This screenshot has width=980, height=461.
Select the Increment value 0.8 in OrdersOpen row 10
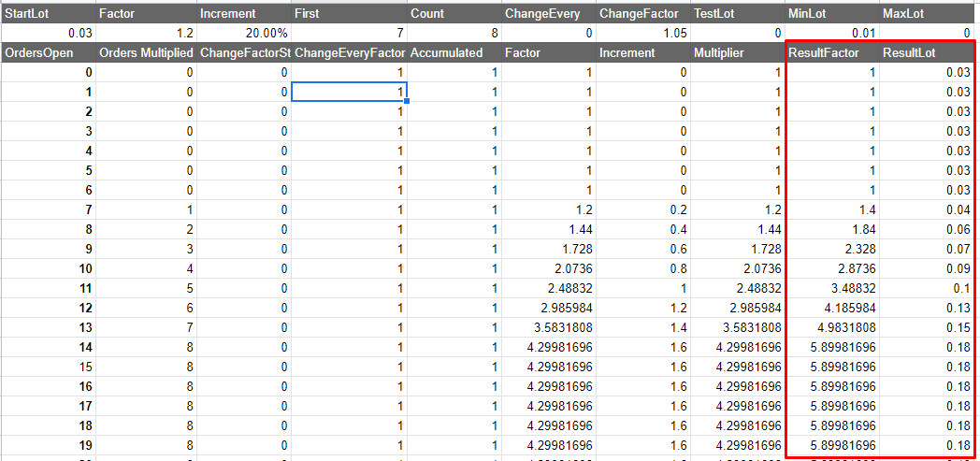coord(643,268)
